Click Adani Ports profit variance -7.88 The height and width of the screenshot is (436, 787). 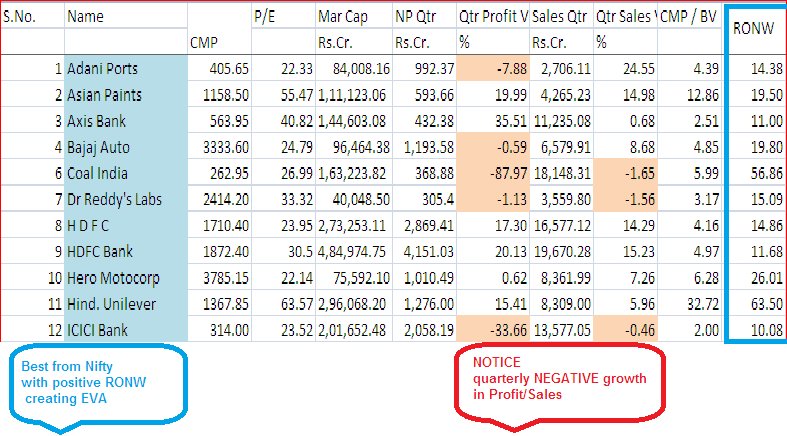pos(493,68)
